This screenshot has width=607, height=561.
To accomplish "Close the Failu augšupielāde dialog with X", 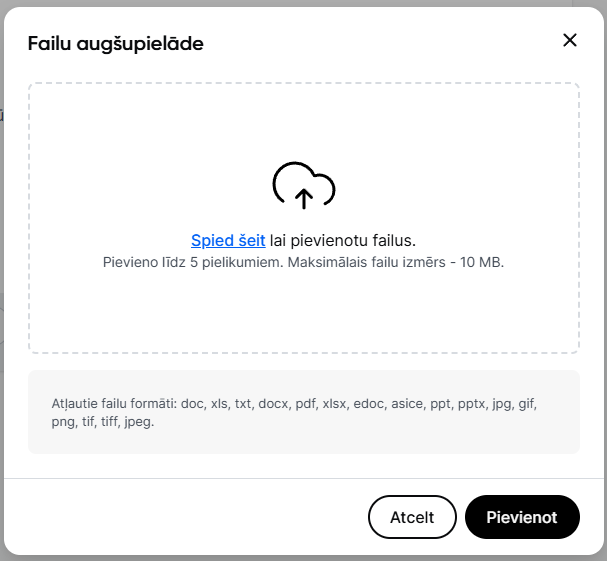I will coord(569,40).
